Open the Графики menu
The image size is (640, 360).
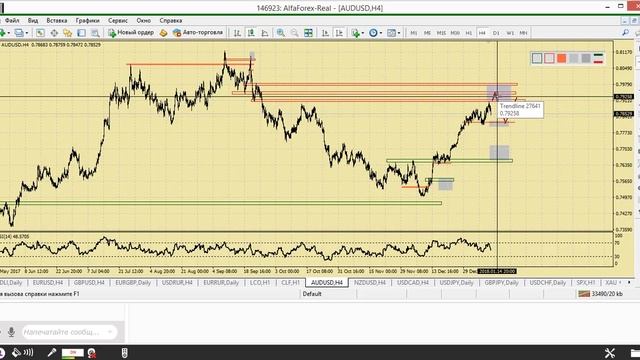pos(87,20)
